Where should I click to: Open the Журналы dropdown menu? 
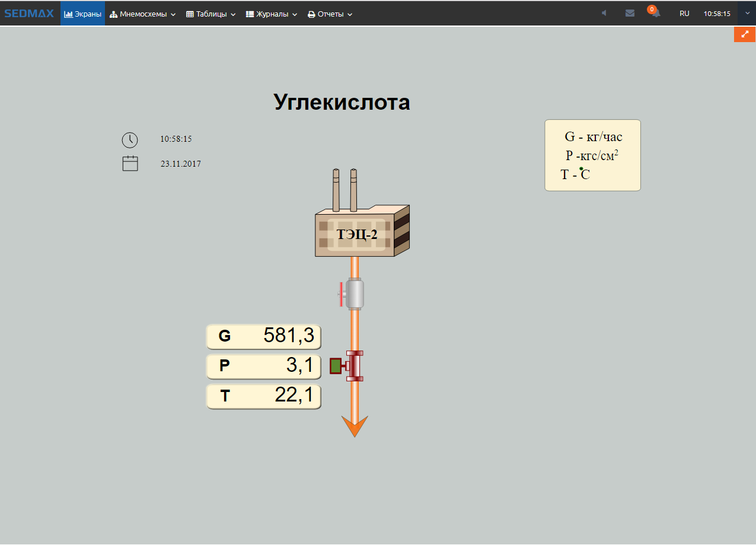[x=272, y=14]
